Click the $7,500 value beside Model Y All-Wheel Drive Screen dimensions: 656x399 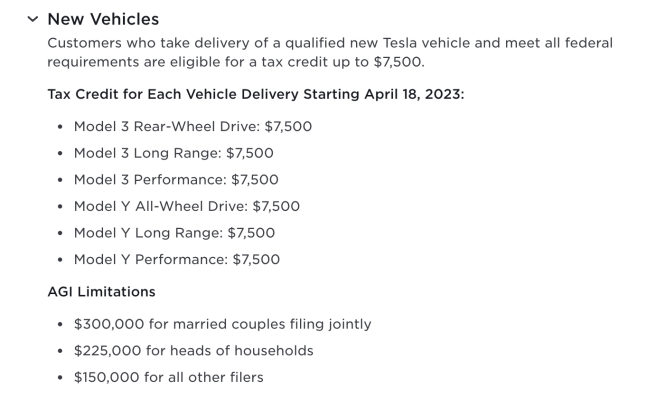276,206
